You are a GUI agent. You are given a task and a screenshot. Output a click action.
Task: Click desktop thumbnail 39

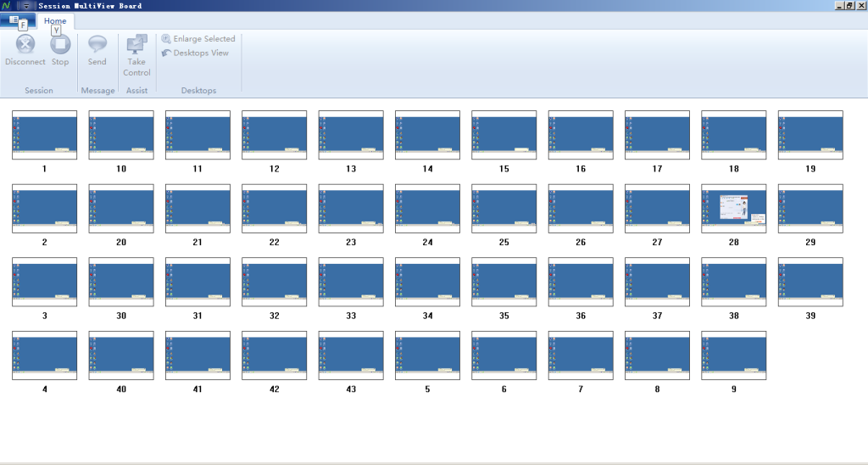(x=810, y=282)
